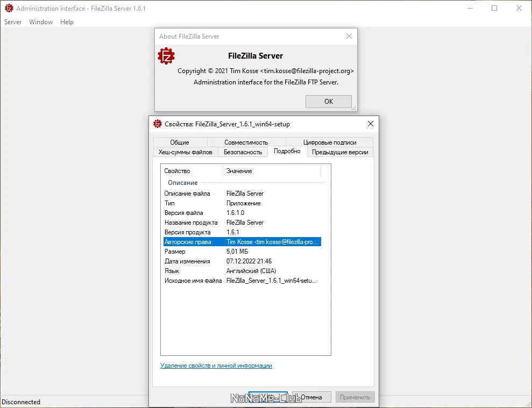Image resolution: width=532 pixels, height=408 pixels.
Task: Click the Отмена button
Action: click(x=311, y=397)
